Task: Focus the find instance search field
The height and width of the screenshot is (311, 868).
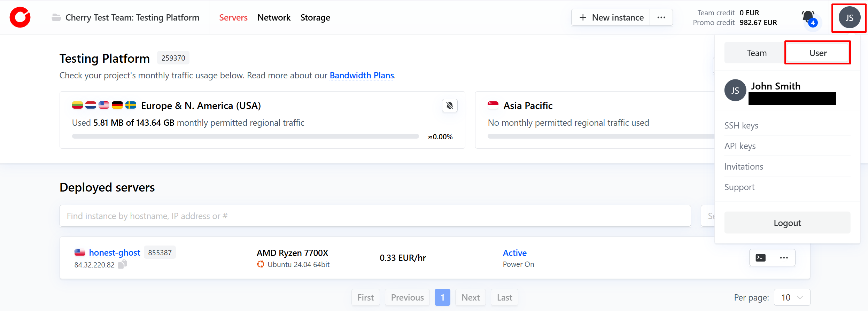Action: [375, 216]
